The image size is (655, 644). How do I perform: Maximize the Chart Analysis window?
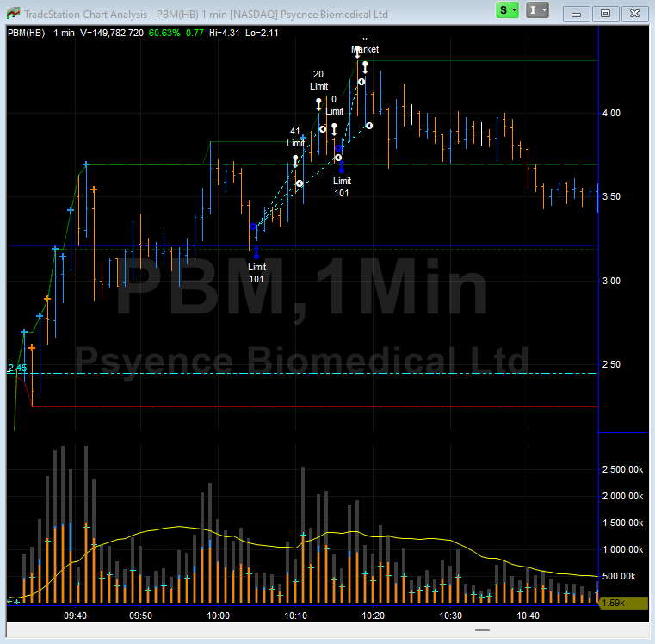[x=605, y=14]
